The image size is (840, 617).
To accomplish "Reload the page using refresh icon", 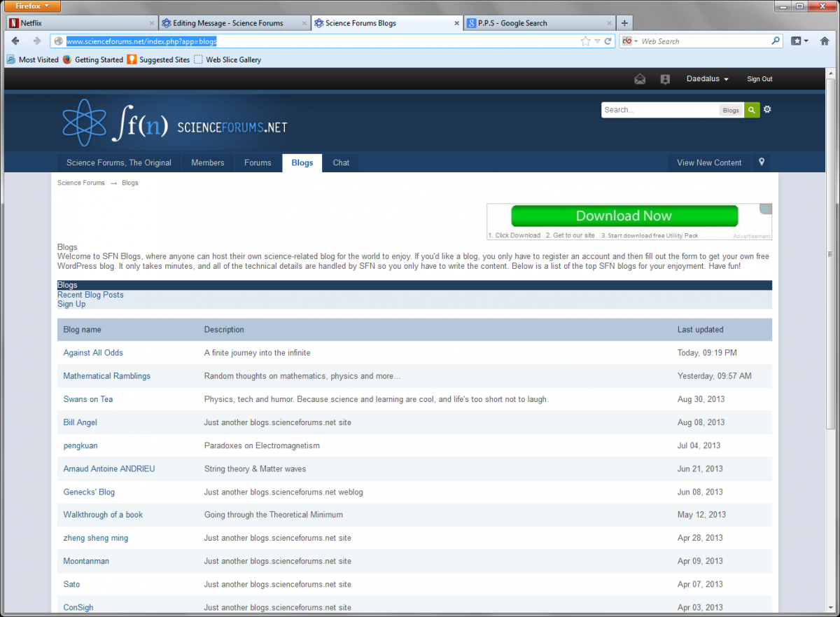I will tap(608, 41).
